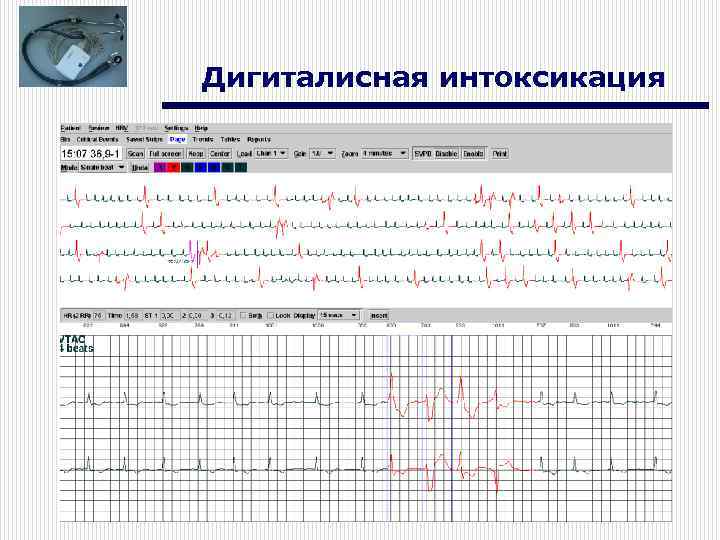Toggle the Lock checkbox
This screenshot has width=720, height=540.
click(271, 315)
